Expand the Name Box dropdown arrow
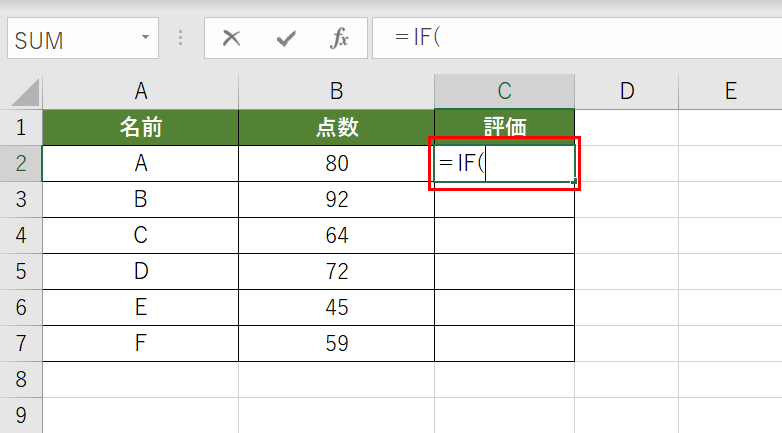782x433 pixels. (x=146, y=39)
